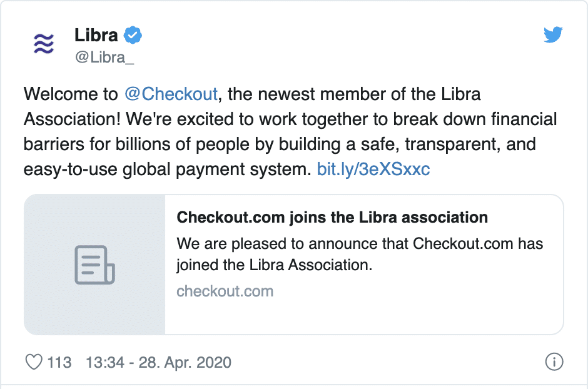Image resolution: width=588 pixels, height=389 pixels.
Task: Open the @Checkout mention
Action: click(171, 94)
